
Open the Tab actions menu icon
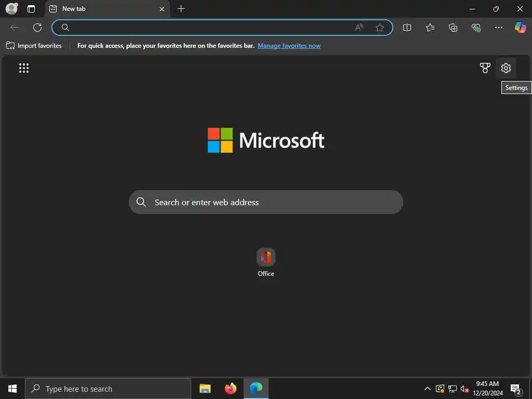tap(31, 9)
